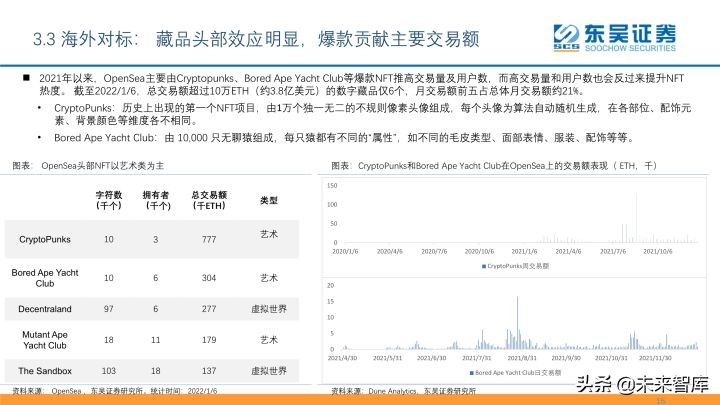Click Mutant Ape Yacht Club volume 179
Image resolution: width=720 pixels, height=405 pixels.
click(x=209, y=340)
